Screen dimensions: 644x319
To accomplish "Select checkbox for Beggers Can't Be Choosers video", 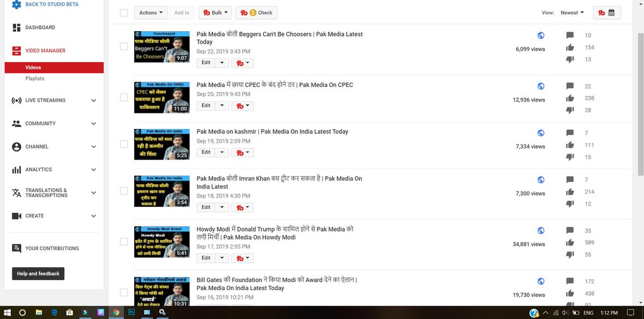I will [124, 47].
